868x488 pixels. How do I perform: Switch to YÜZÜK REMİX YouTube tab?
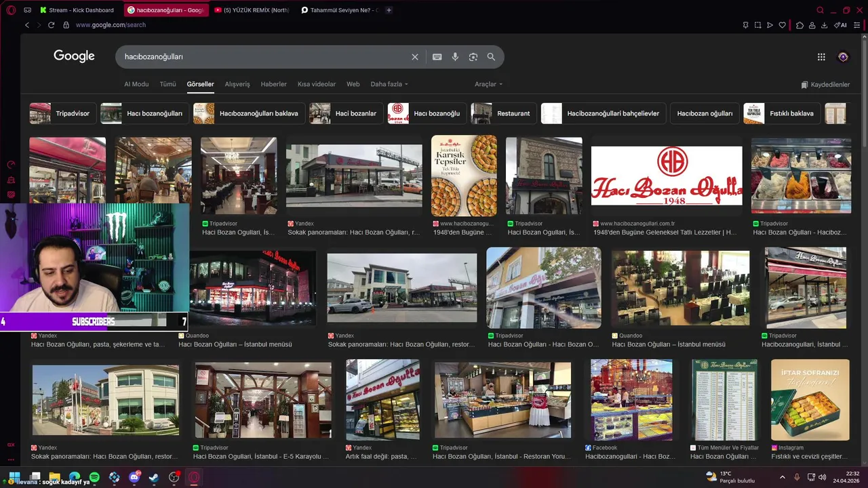pyautogui.click(x=251, y=10)
